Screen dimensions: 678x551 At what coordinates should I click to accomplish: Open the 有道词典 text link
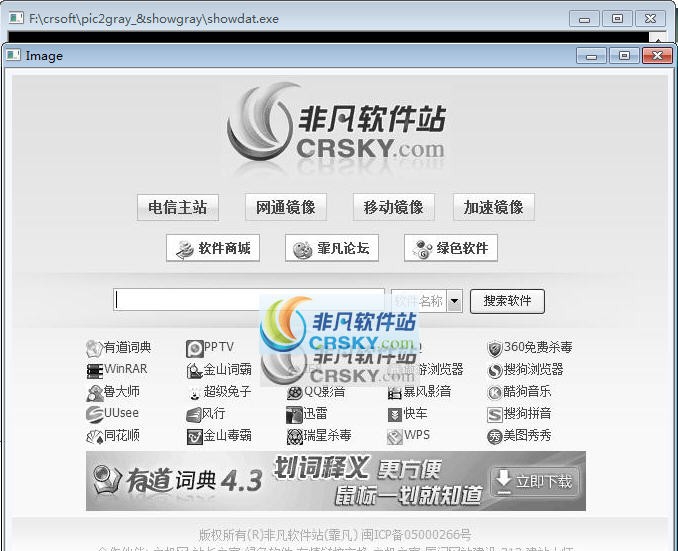[x=127, y=347]
